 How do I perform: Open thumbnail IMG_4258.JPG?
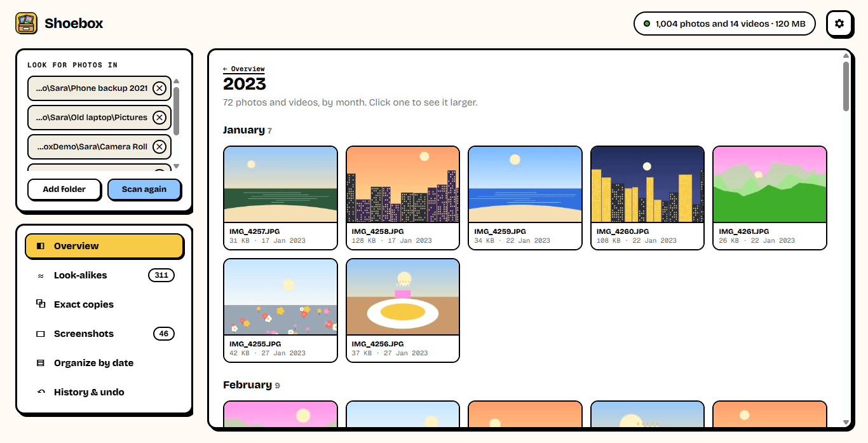pos(403,198)
